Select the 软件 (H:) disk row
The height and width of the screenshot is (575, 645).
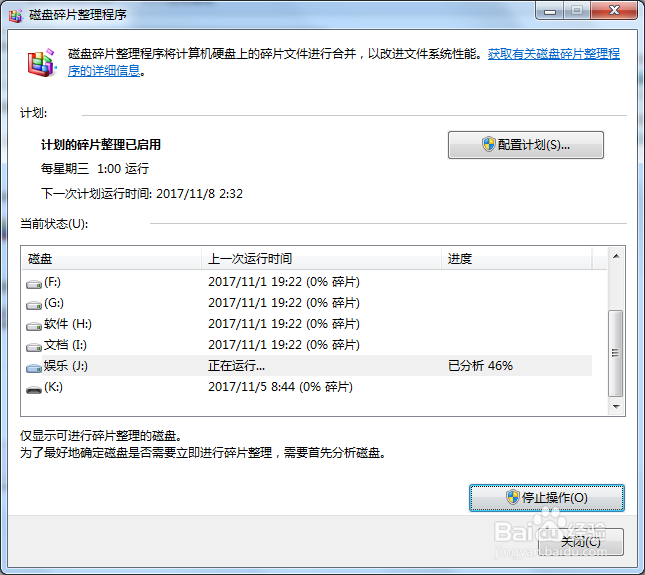[x=307, y=324]
